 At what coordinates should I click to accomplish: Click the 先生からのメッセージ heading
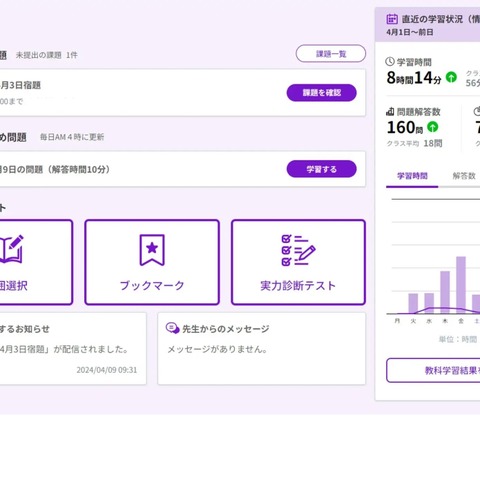(226, 329)
